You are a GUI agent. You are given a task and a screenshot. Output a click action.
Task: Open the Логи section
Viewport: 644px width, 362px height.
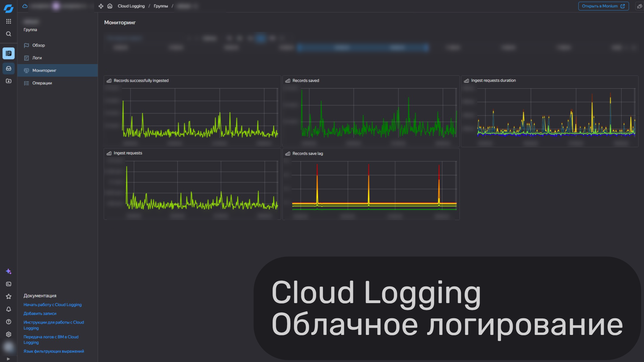tap(58, 58)
